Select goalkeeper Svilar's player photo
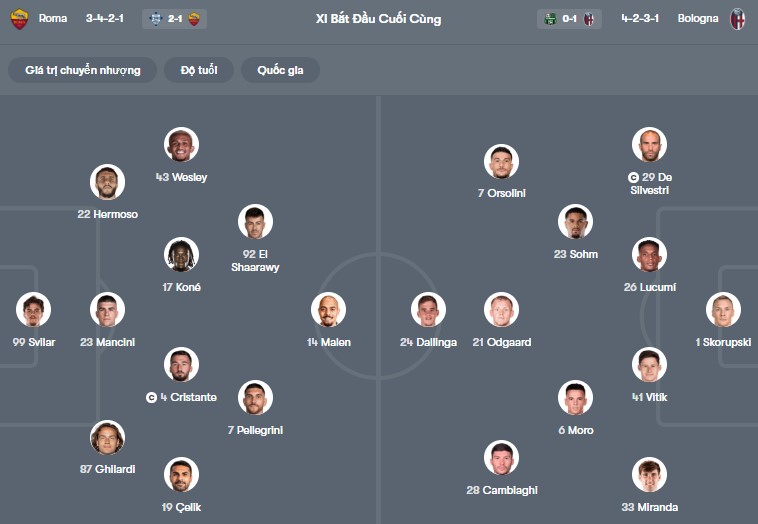 [x=34, y=310]
